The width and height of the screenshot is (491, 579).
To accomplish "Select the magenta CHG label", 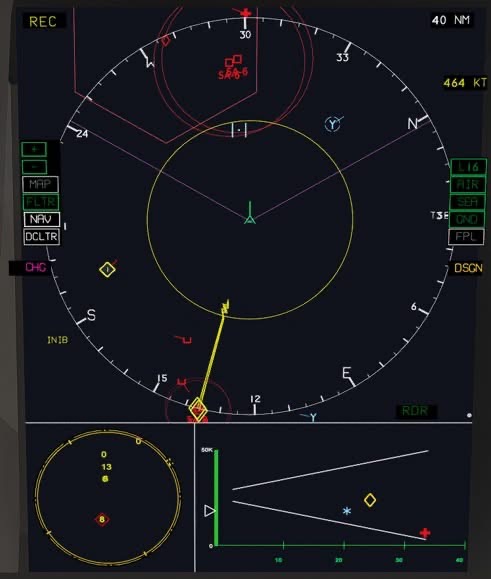I will (35, 267).
